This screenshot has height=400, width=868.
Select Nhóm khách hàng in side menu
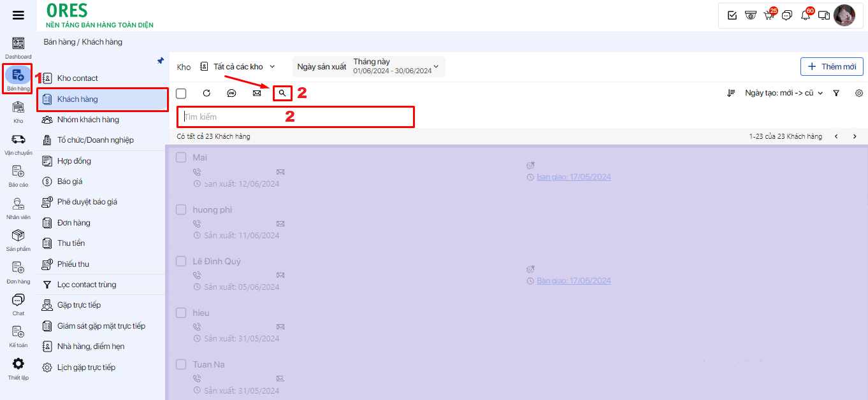click(88, 120)
